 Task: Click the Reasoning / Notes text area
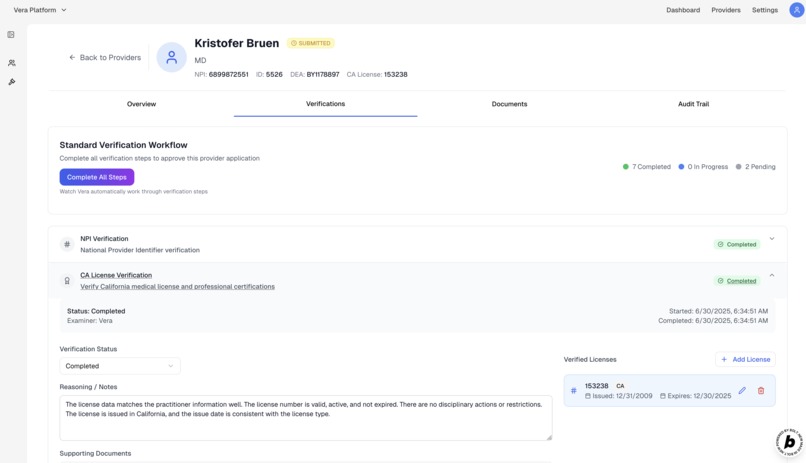pos(306,418)
